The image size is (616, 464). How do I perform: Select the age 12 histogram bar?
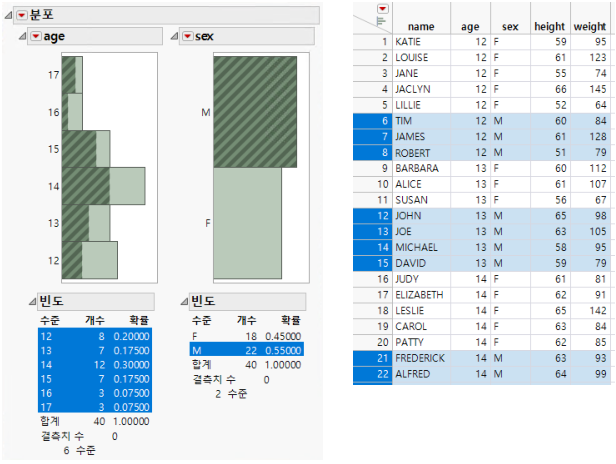(90, 260)
